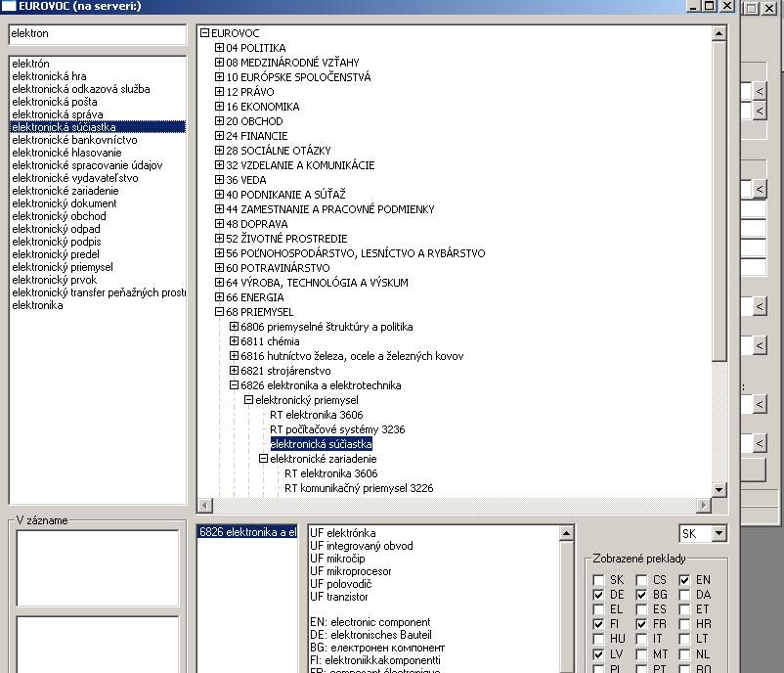Click the tree's horizontal scroll right arrow
The height and width of the screenshot is (673, 784).
pos(704,506)
